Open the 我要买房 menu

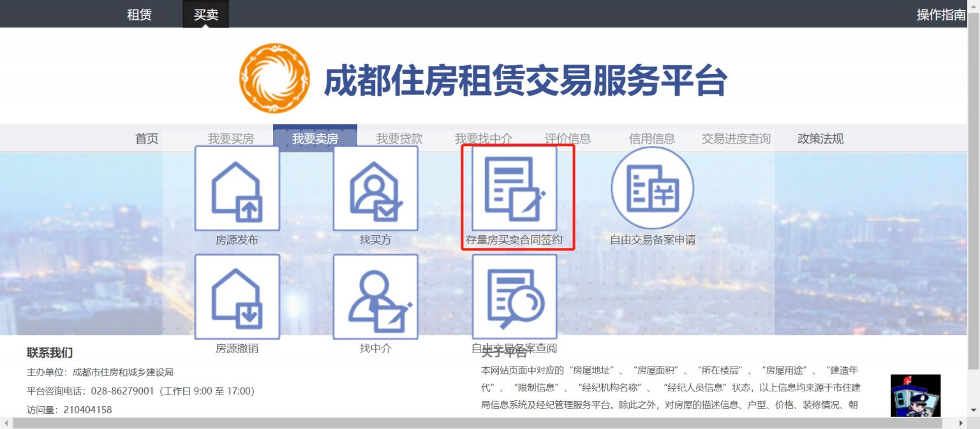(231, 138)
